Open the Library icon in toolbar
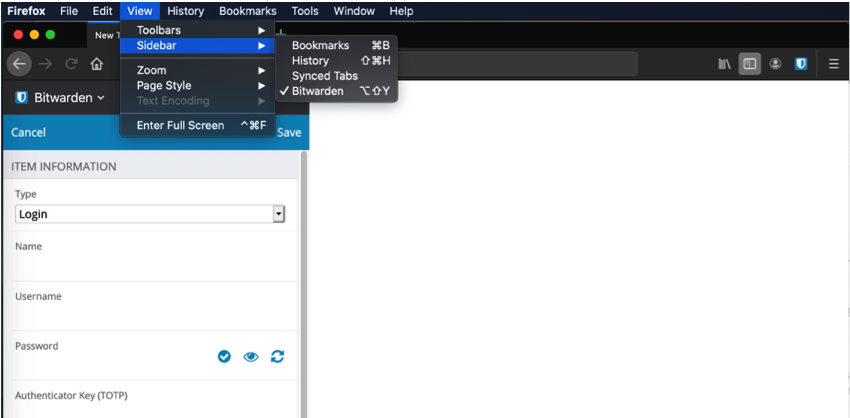Viewport: 850px width, 418px height. pos(724,64)
